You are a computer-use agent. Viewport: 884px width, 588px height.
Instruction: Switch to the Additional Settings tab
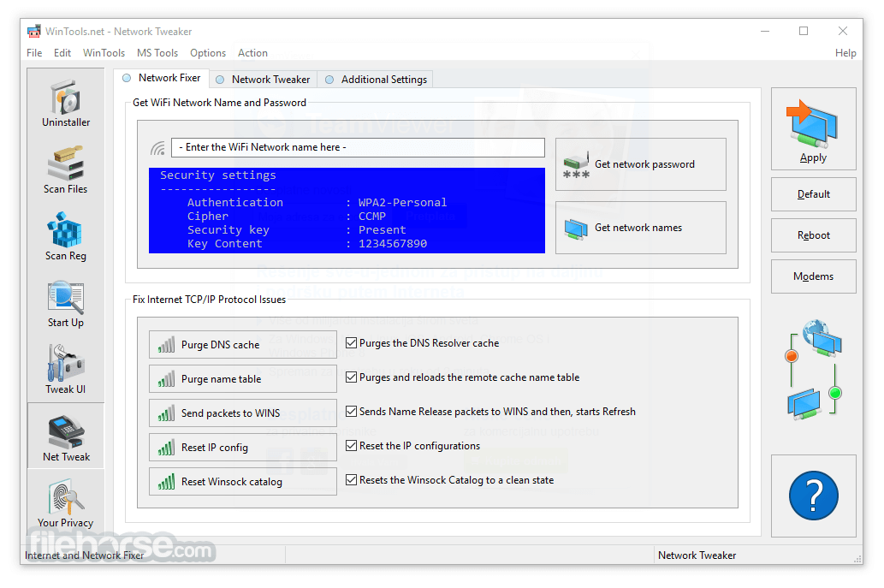click(376, 80)
